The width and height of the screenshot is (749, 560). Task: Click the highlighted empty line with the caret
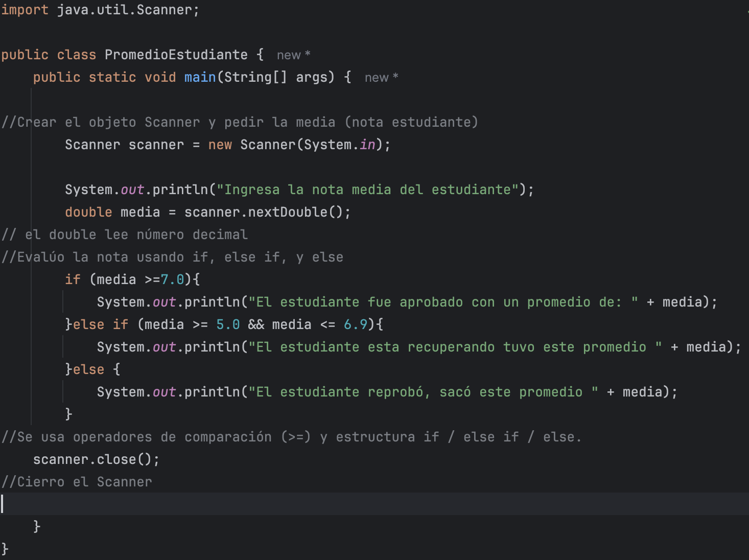pos(374,504)
